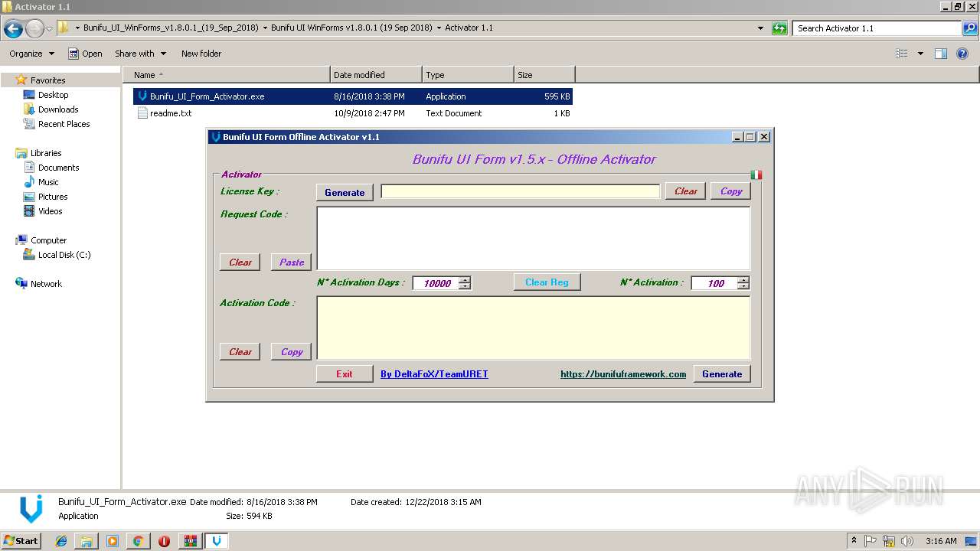
Task: Open Desktop in the navigation pane
Action: (53, 95)
